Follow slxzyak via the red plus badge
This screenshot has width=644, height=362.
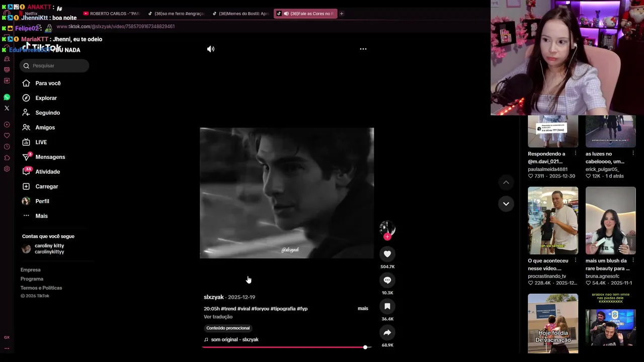point(387,237)
